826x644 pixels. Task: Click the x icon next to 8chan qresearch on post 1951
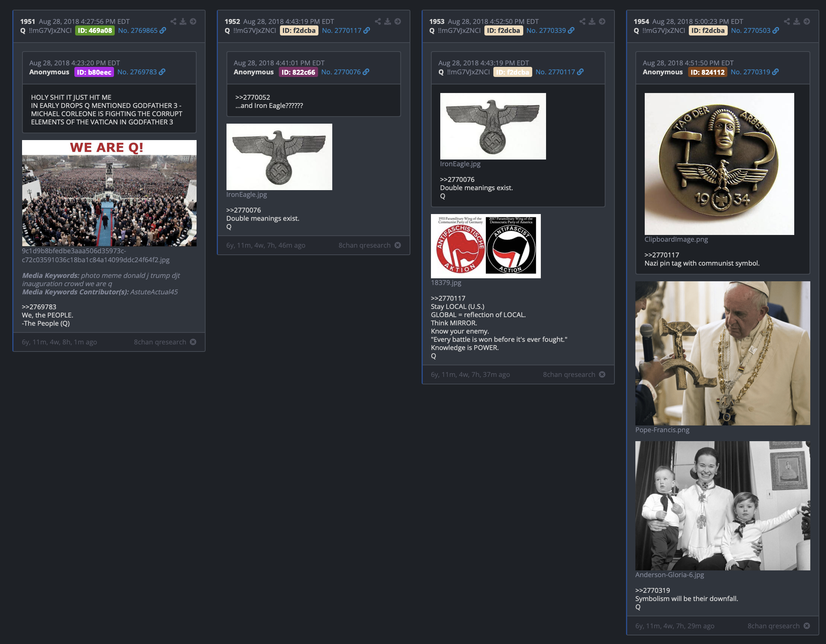coord(193,342)
